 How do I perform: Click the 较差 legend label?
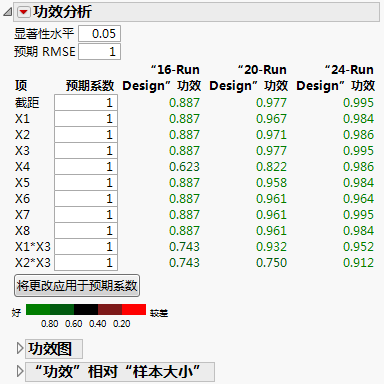[159, 313]
